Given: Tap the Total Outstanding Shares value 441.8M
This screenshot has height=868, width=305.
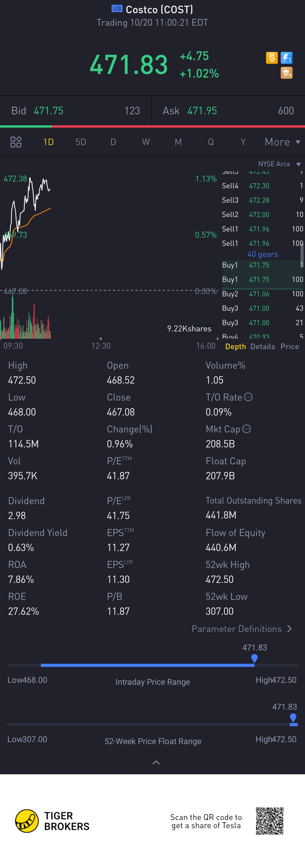Looking at the screenshot, I should tap(221, 515).
